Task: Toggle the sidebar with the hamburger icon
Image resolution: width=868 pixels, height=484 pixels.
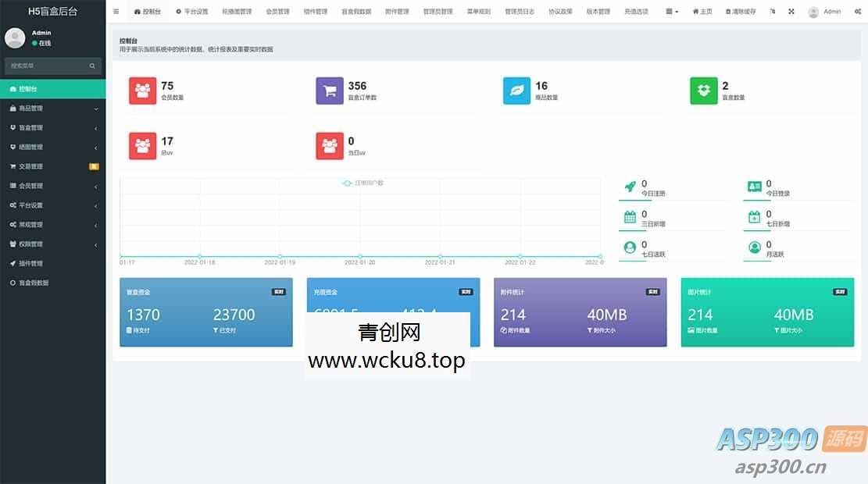Action: [116, 11]
